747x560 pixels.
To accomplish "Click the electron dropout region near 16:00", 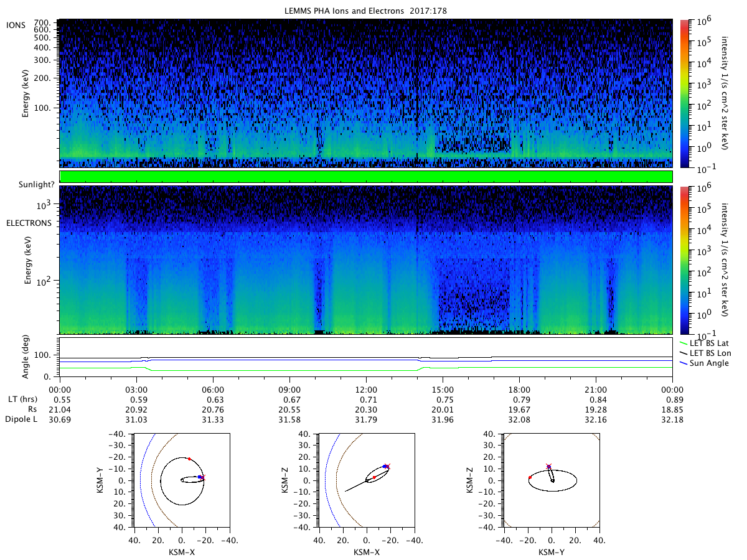I will coord(473,292).
